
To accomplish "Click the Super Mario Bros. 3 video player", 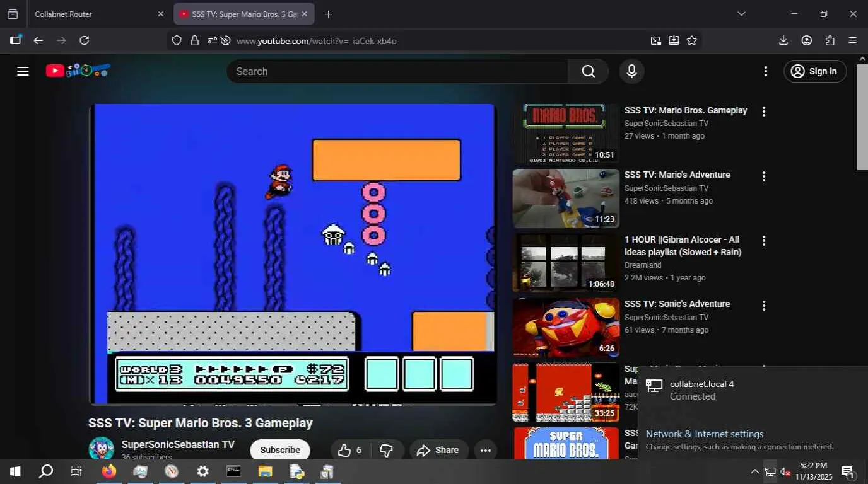I will point(293,253).
